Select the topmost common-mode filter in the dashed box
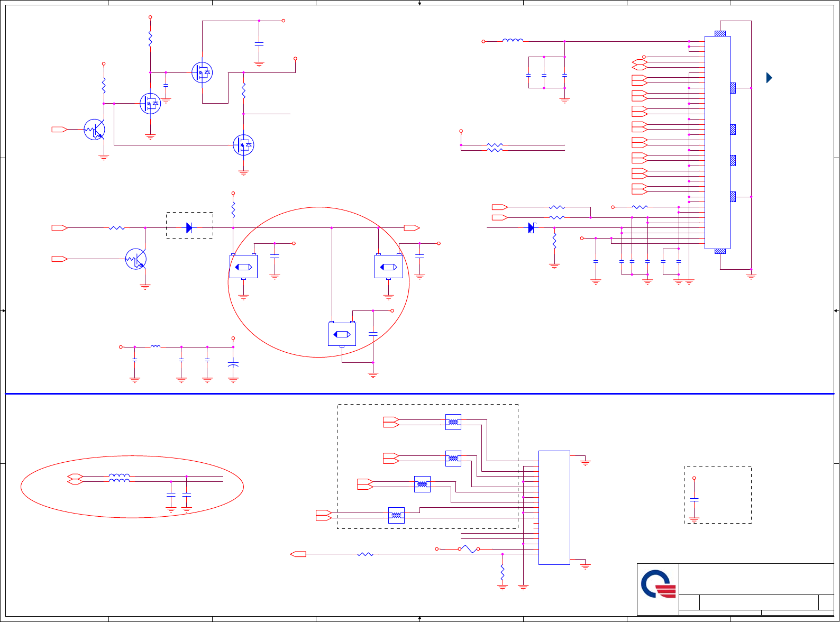 click(x=453, y=422)
